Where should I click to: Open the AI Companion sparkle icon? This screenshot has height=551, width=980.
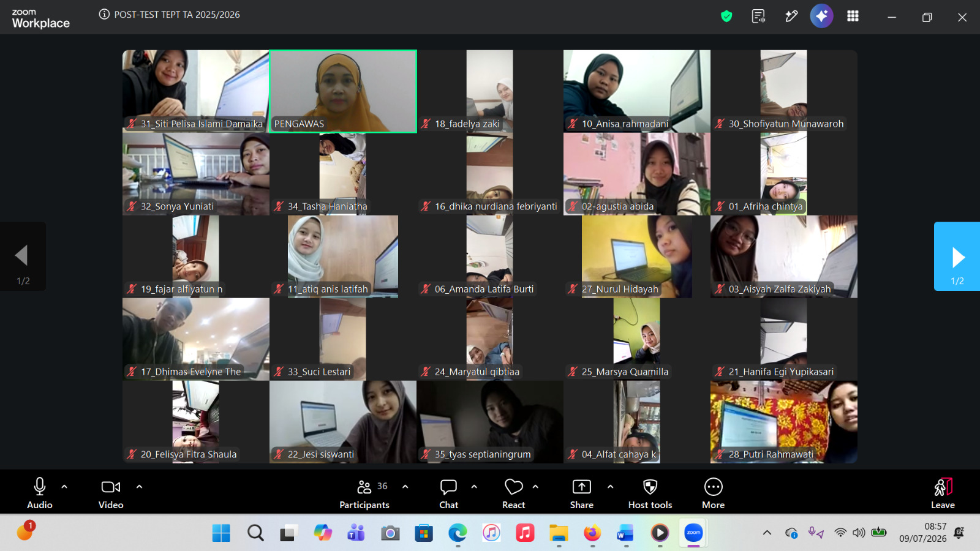pos(821,16)
